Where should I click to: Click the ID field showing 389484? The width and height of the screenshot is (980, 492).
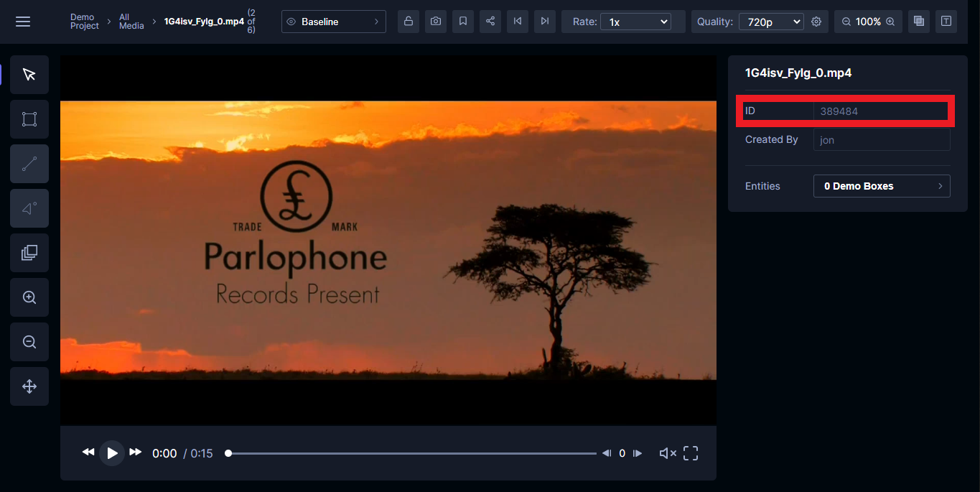coord(882,111)
